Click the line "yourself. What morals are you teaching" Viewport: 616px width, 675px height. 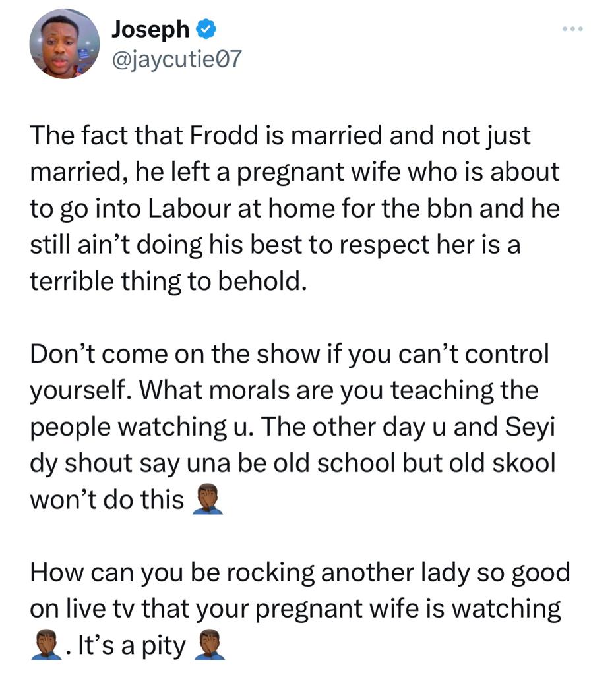(284, 391)
